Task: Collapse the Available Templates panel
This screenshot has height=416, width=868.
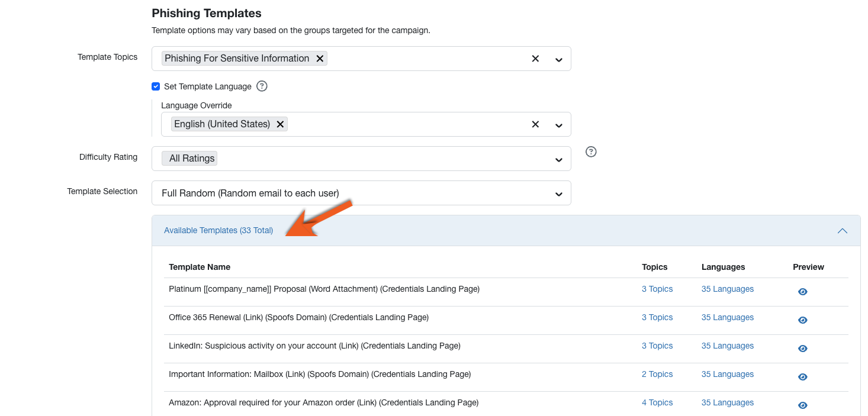Action: 842,231
